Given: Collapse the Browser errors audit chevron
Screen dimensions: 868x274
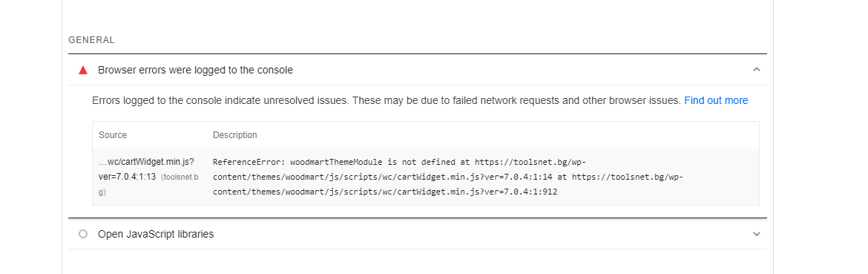Looking at the screenshot, I should click(757, 70).
